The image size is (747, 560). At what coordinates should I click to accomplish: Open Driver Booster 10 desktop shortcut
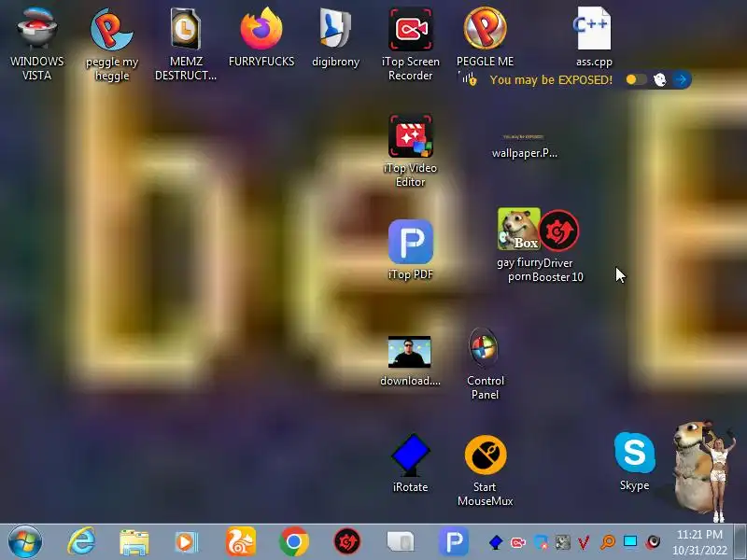pyautogui.click(x=558, y=231)
